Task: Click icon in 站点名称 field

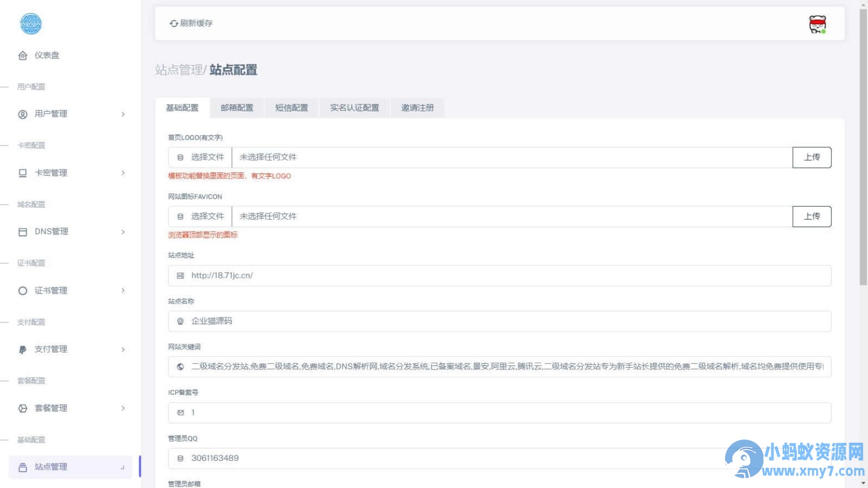Action: 180,321
